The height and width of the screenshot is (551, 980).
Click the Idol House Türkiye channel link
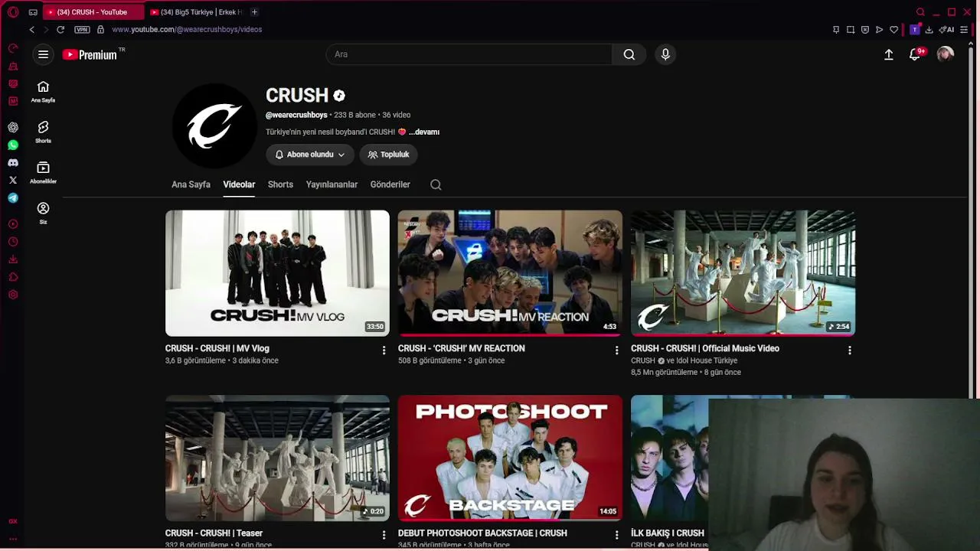[706, 360]
